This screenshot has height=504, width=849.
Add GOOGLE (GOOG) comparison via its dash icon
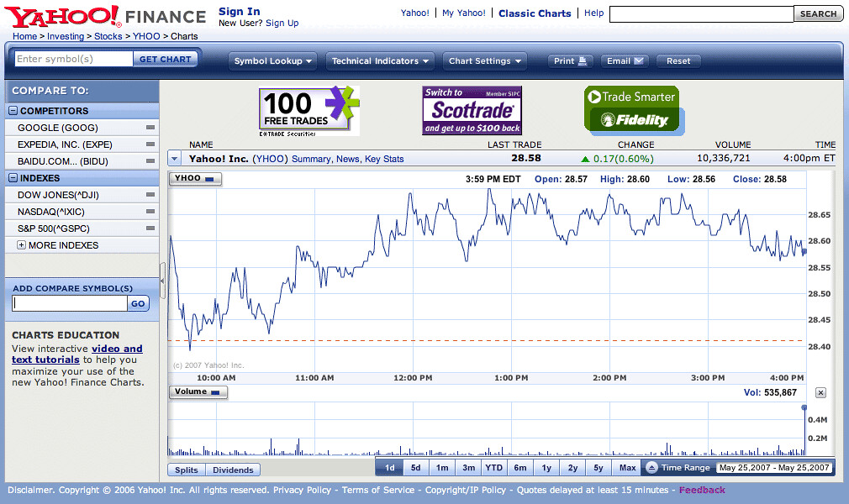150,128
